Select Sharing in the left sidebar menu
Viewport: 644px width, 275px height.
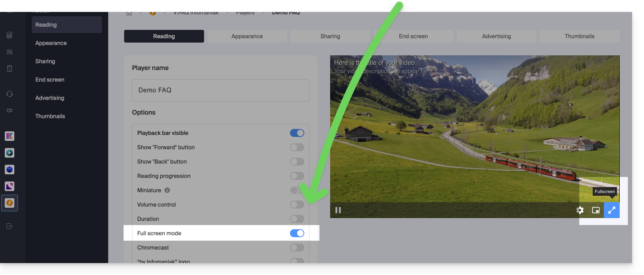(x=45, y=61)
